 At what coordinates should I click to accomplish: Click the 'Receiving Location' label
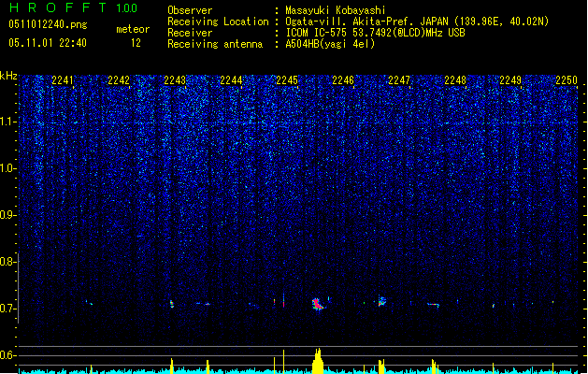click(218, 22)
